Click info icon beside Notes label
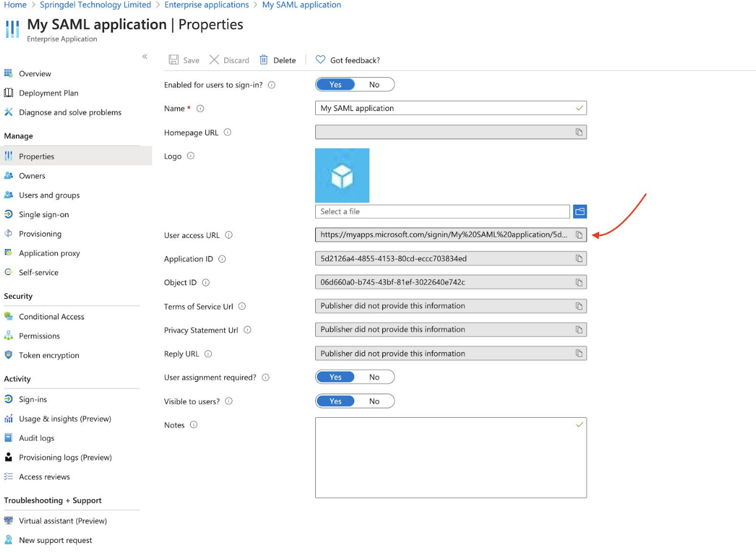Viewport: 756px width, 553px height. click(x=194, y=424)
